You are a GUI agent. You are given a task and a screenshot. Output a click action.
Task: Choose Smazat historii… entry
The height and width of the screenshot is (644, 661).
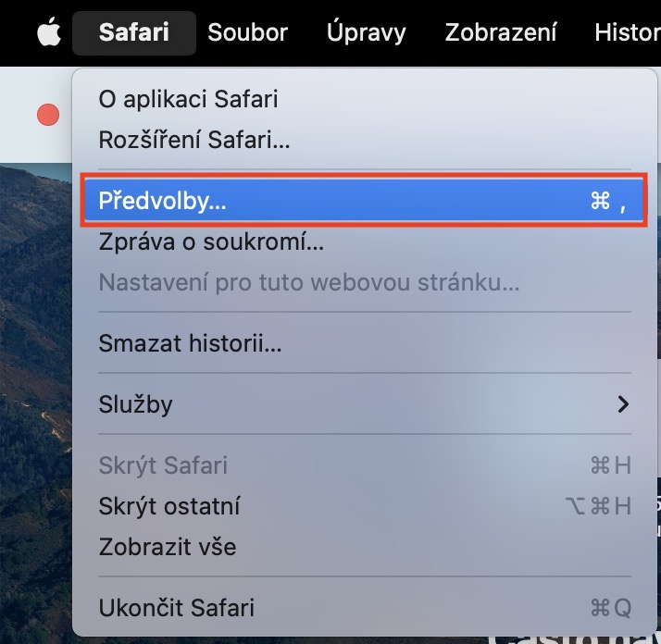pyautogui.click(x=364, y=343)
